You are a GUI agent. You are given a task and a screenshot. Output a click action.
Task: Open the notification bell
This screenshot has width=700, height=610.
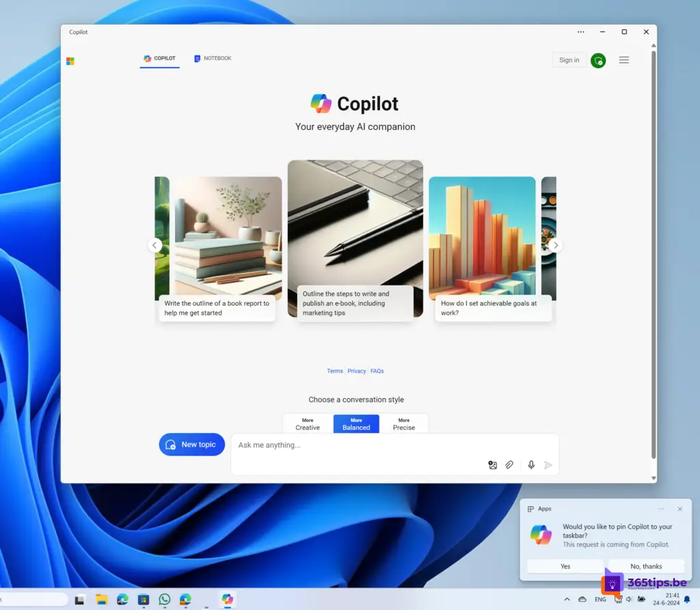[x=687, y=599]
